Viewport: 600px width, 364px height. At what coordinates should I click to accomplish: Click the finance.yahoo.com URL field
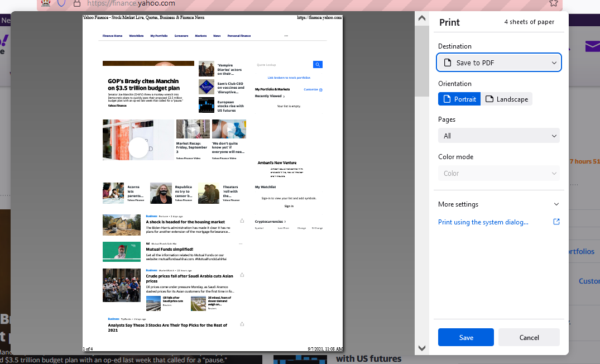131,3
